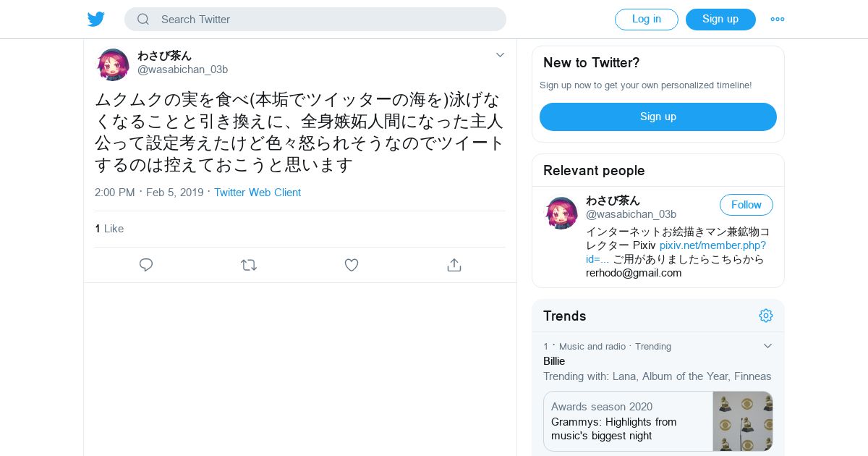The image size is (868, 456).
Task: Open the pixiv.net profile link
Action: 676,252
